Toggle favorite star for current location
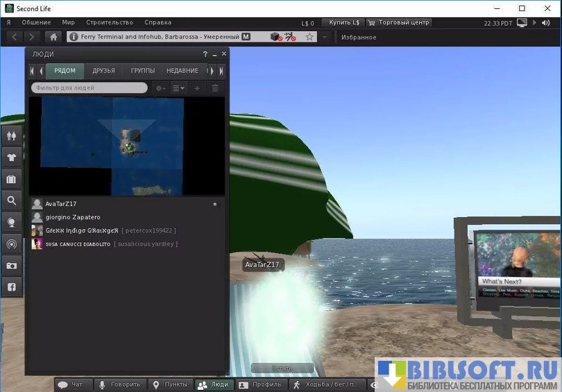The image size is (562, 392). click(x=309, y=37)
